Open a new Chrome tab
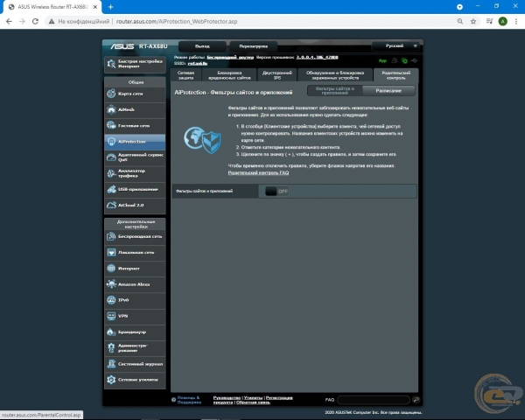Screen dimensions: 525x420 (x=111, y=7)
